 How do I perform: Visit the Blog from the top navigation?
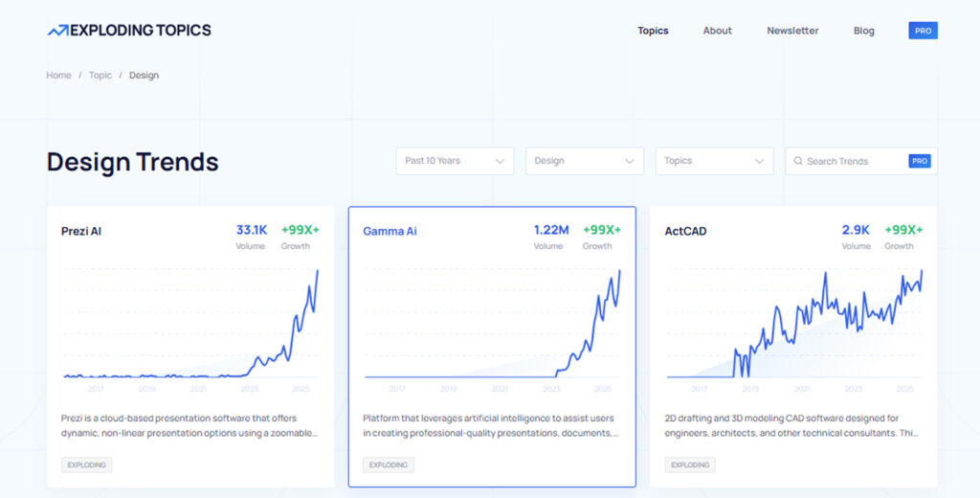[863, 31]
